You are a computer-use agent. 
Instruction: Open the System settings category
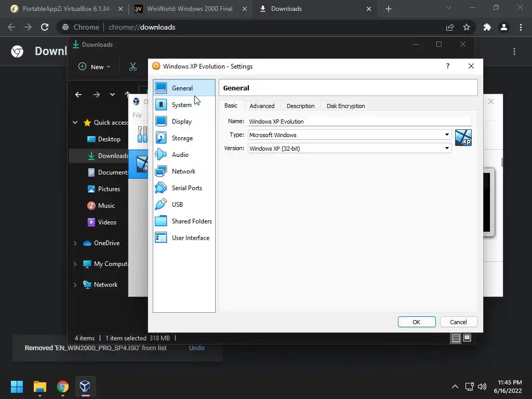coord(184,104)
